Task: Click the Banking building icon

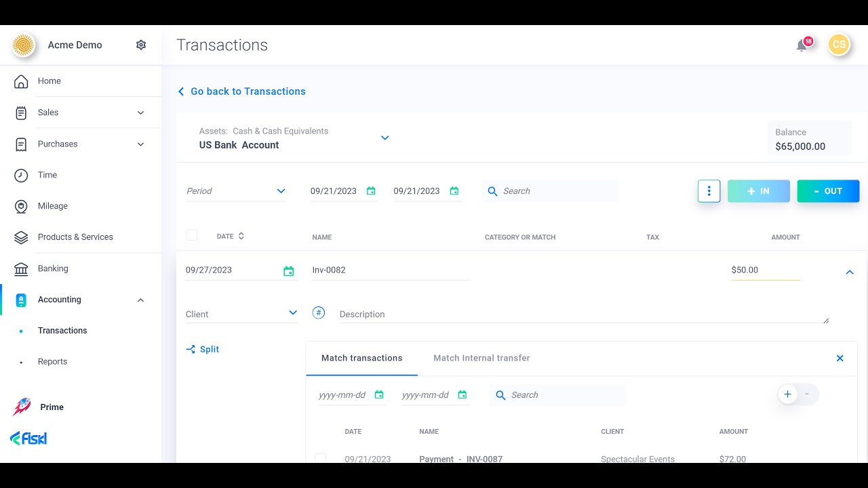Action: pyautogui.click(x=21, y=268)
